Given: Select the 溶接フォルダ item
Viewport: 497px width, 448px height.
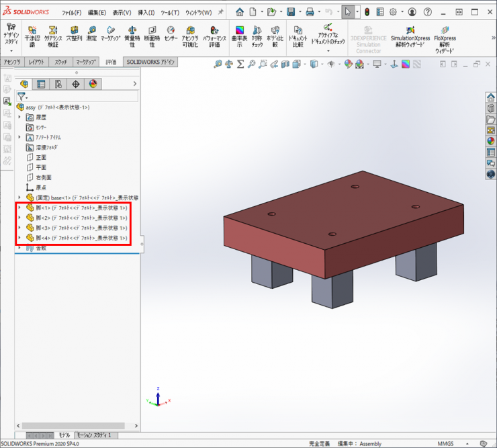Looking at the screenshot, I should click(x=42, y=148).
